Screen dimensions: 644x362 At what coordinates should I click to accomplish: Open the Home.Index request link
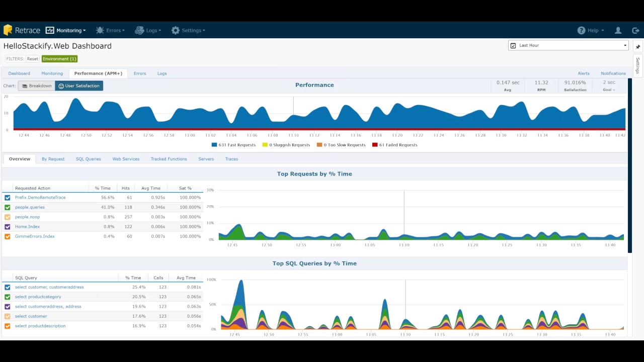tap(27, 227)
